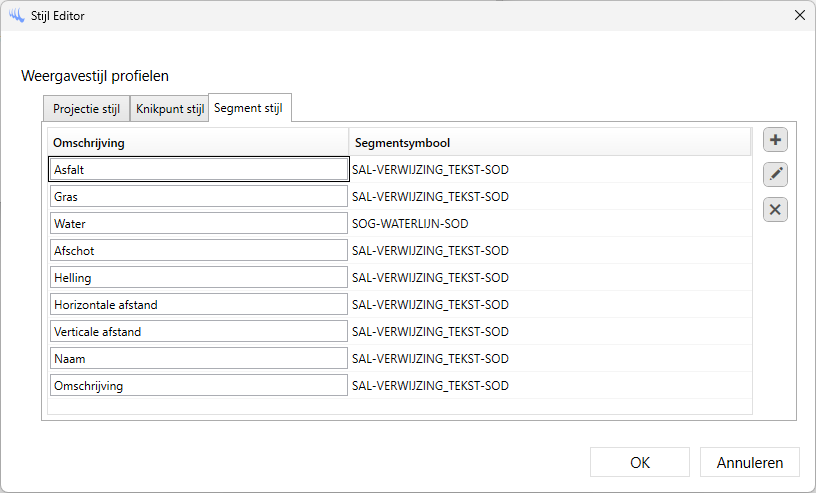Click the Asfalt description field

pos(198,170)
